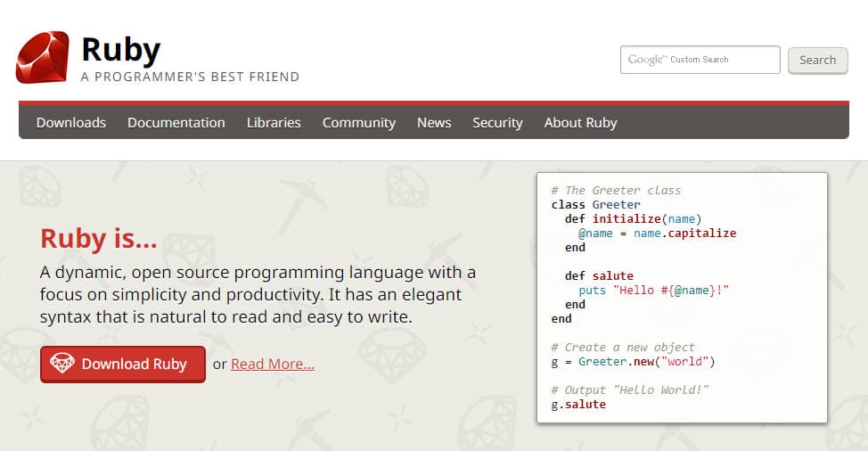868x451 pixels.
Task: Open the Documentation page
Action: 176,123
